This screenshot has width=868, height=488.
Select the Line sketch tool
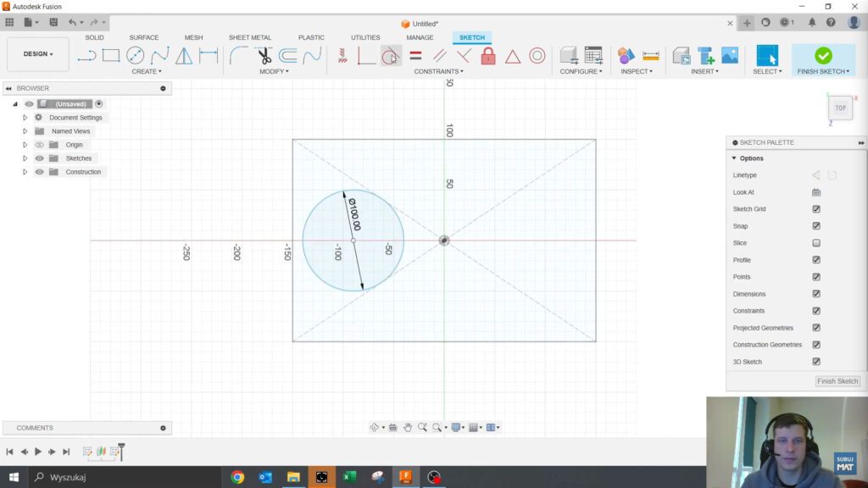point(89,54)
